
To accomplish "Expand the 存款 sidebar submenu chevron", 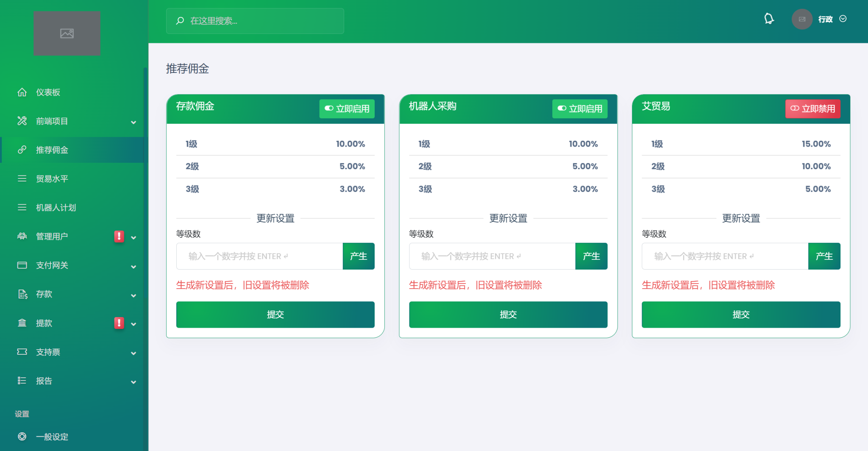I will pos(134,295).
